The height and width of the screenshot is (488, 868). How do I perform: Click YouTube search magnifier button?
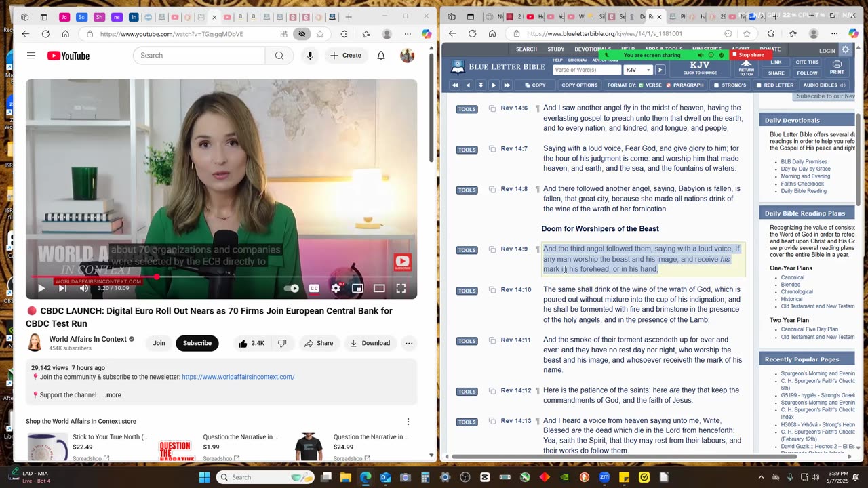coord(279,56)
